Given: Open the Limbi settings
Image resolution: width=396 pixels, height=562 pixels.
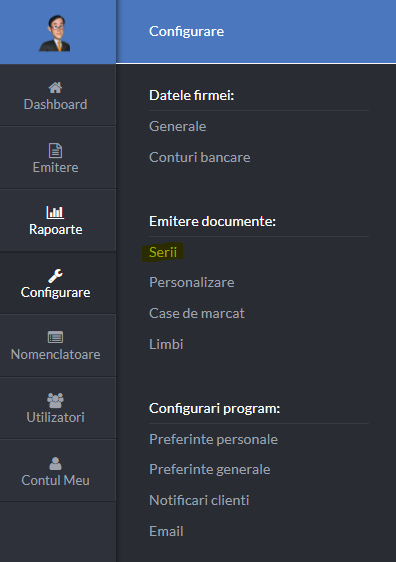Looking at the screenshot, I should [166, 344].
